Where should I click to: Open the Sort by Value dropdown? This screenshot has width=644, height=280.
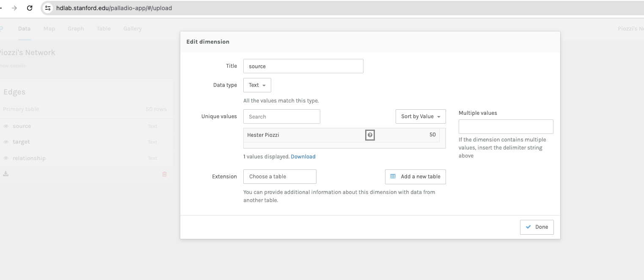point(421,116)
